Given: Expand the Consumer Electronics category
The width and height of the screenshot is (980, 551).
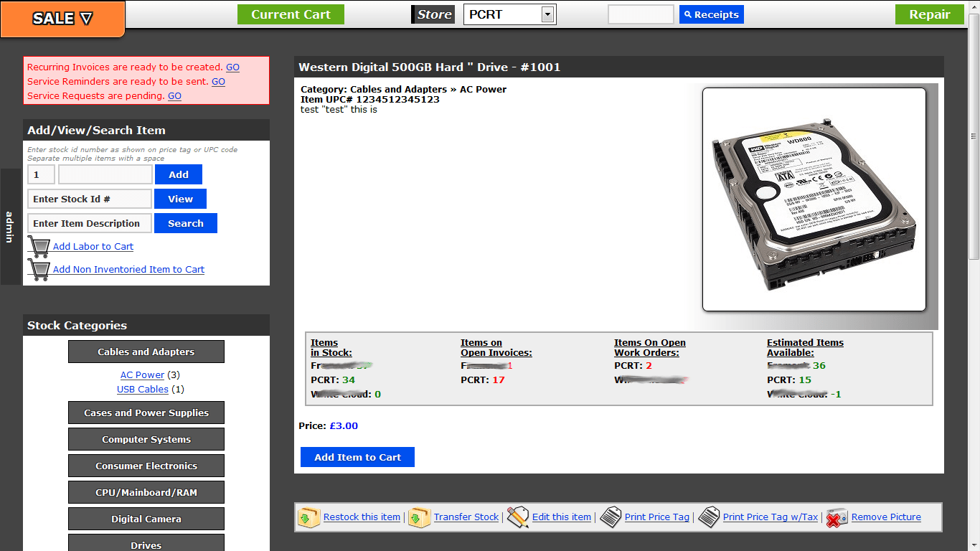Looking at the screenshot, I should click(146, 466).
